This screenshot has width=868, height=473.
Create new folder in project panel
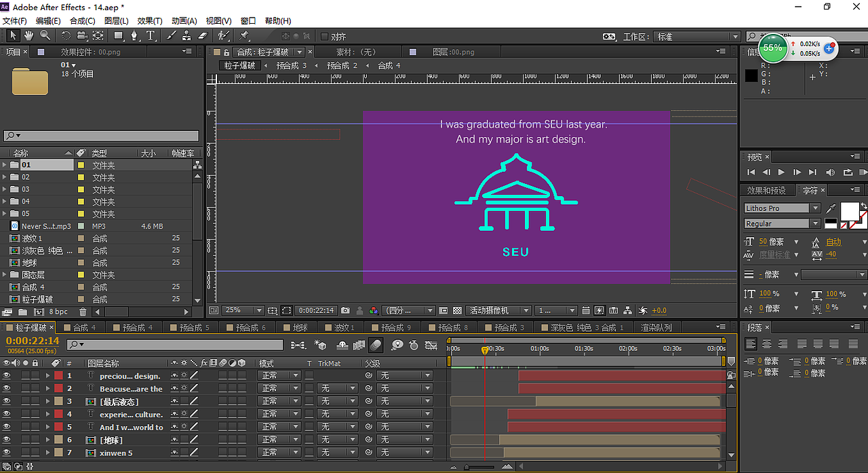[x=22, y=311]
